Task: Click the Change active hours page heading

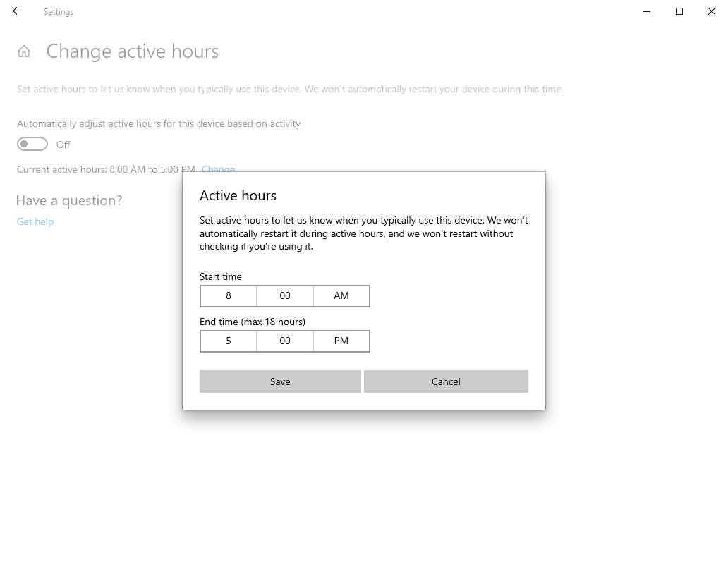Action: tap(132, 51)
